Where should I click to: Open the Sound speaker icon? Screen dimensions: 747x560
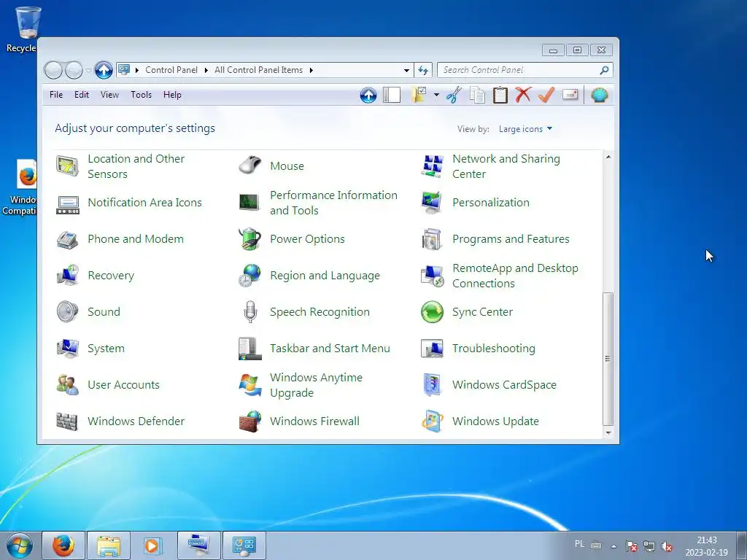[68, 312]
